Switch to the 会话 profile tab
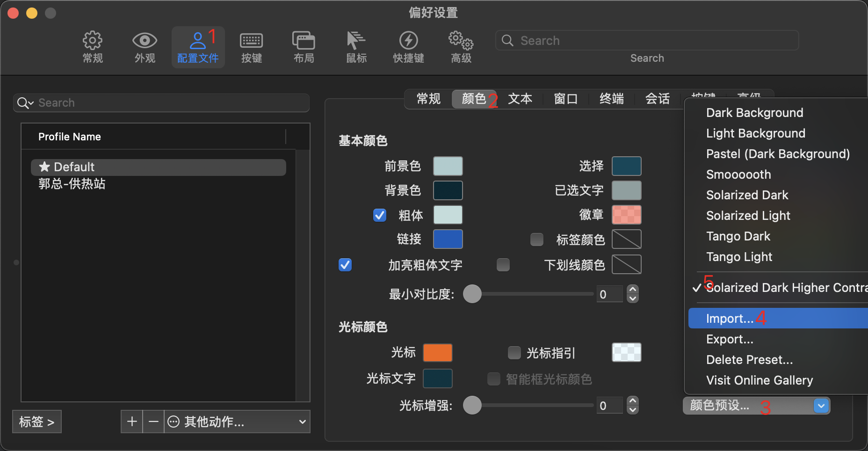Image resolution: width=868 pixels, height=451 pixels. point(658,99)
